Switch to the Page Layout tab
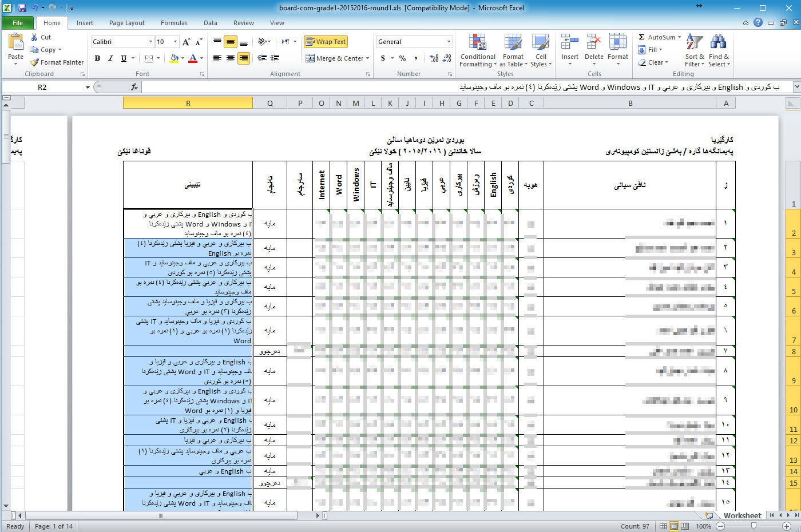801x532 pixels. click(x=126, y=23)
